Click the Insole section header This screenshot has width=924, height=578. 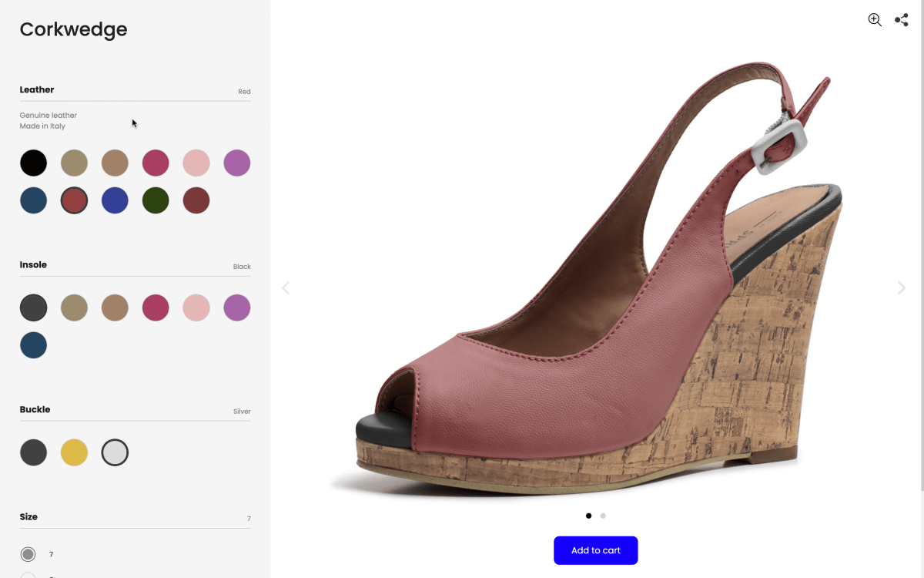coord(33,265)
